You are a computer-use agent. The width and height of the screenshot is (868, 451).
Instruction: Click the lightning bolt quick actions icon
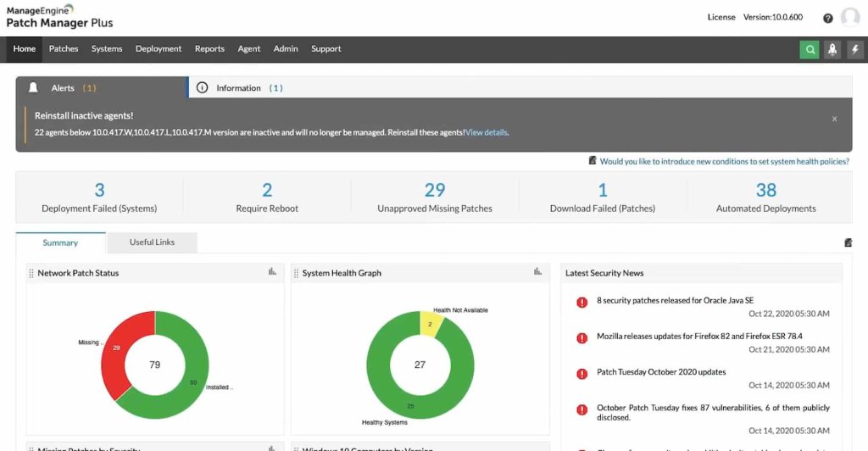pos(854,49)
